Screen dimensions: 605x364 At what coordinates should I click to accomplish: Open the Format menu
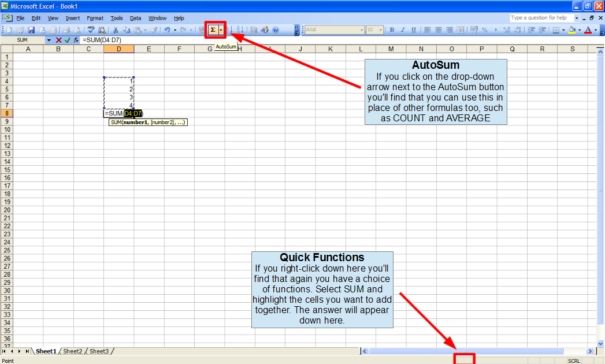click(x=95, y=18)
